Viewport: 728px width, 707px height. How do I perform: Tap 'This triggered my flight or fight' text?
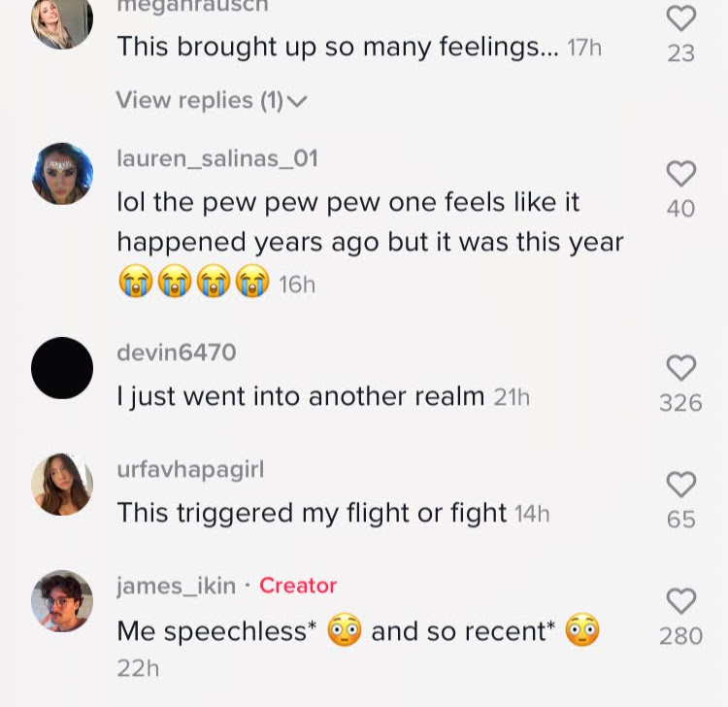tap(312, 513)
